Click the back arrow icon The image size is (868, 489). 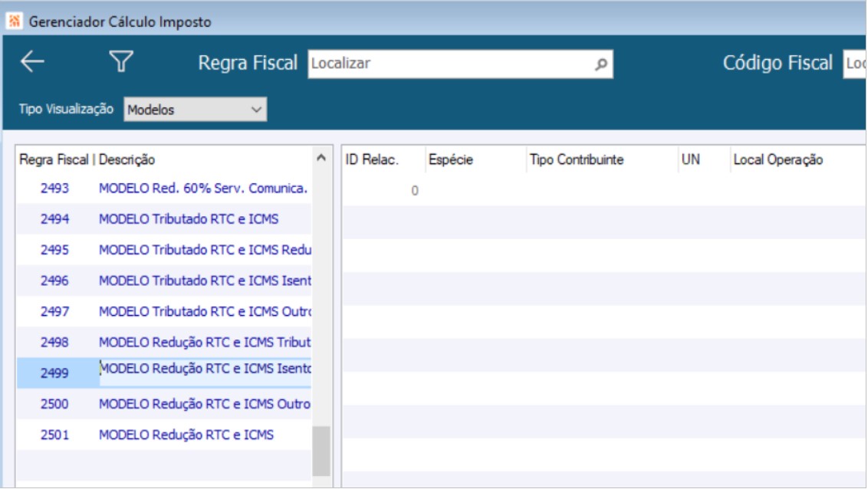tap(32, 61)
